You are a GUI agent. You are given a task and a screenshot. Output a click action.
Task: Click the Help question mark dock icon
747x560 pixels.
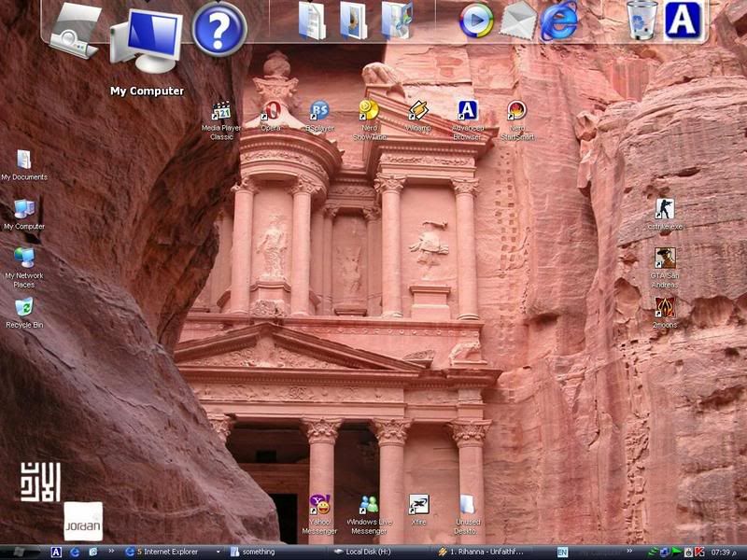click(219, 28)
